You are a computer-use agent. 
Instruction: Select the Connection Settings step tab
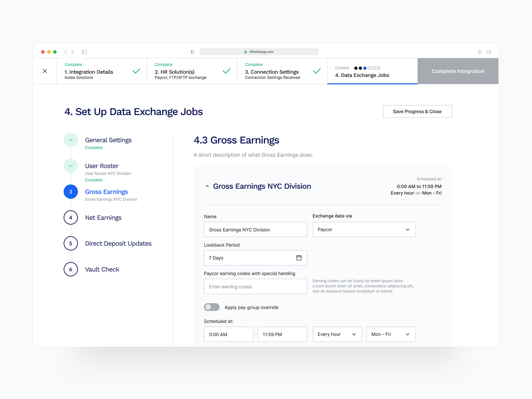(282, 71)
